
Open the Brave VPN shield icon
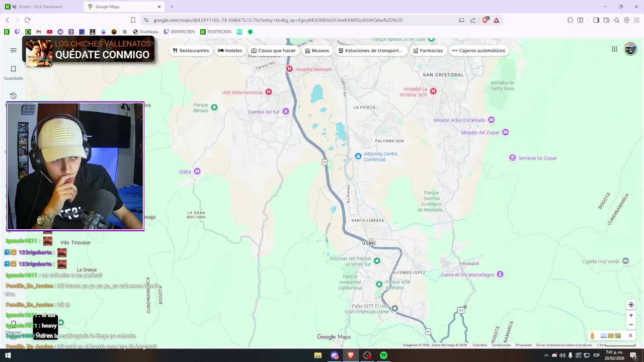tap(626, 20)
